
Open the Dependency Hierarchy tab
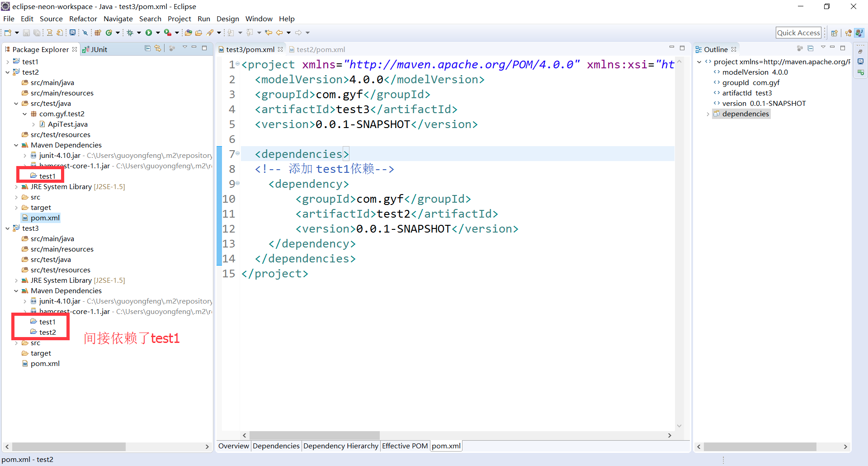click(x=340, y=446)
